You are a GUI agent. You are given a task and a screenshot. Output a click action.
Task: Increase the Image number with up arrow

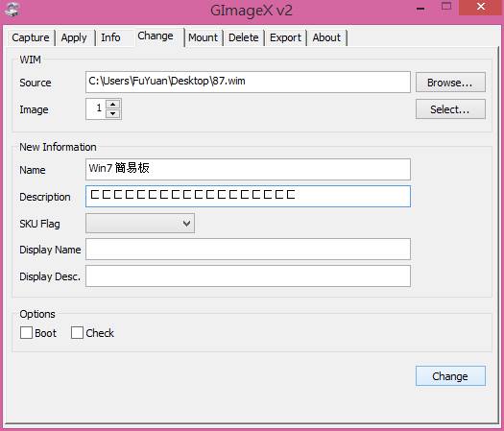pos(113,104)
